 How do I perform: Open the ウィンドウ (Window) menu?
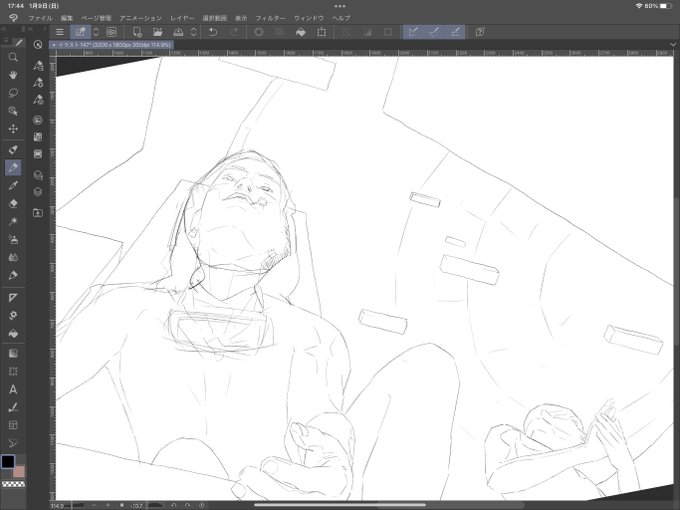coord(309,18)
